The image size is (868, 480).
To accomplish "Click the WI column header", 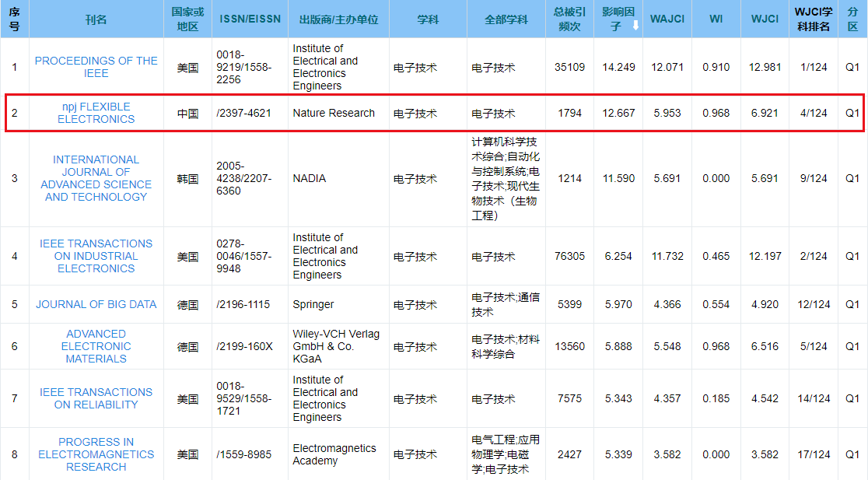I will pyautogui.click(x=716, y=19).
